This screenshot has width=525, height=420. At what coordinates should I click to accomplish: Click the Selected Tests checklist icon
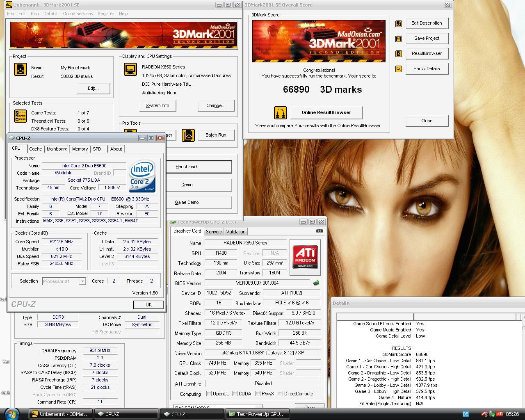click(20, 116)
